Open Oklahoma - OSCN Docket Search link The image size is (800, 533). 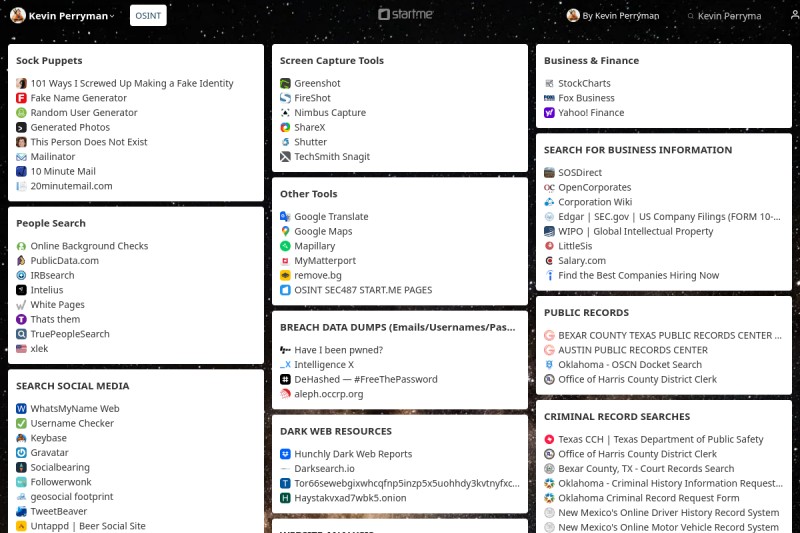pyautogui.click(x=630, y=365)
